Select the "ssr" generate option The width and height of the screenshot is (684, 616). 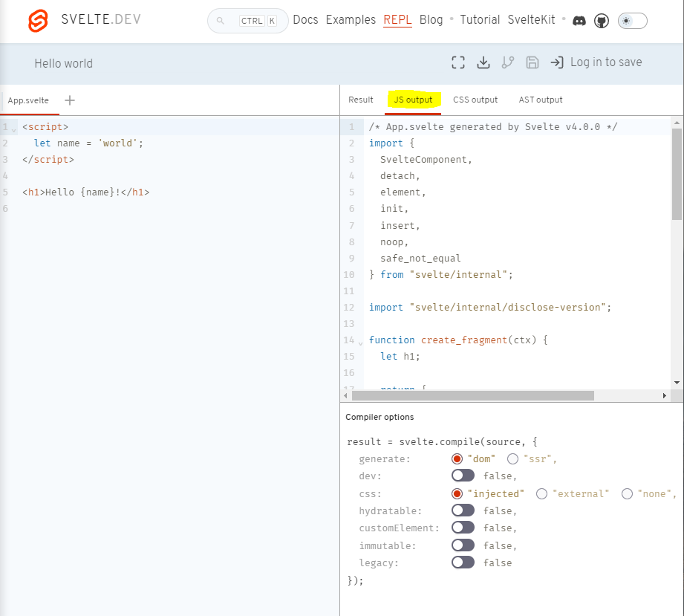pos(512,458)
